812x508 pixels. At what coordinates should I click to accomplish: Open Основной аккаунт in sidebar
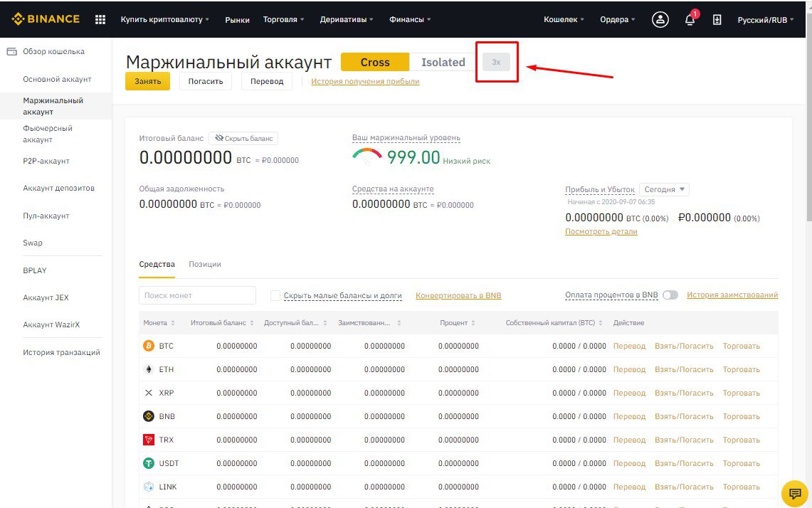click(57, 79)
